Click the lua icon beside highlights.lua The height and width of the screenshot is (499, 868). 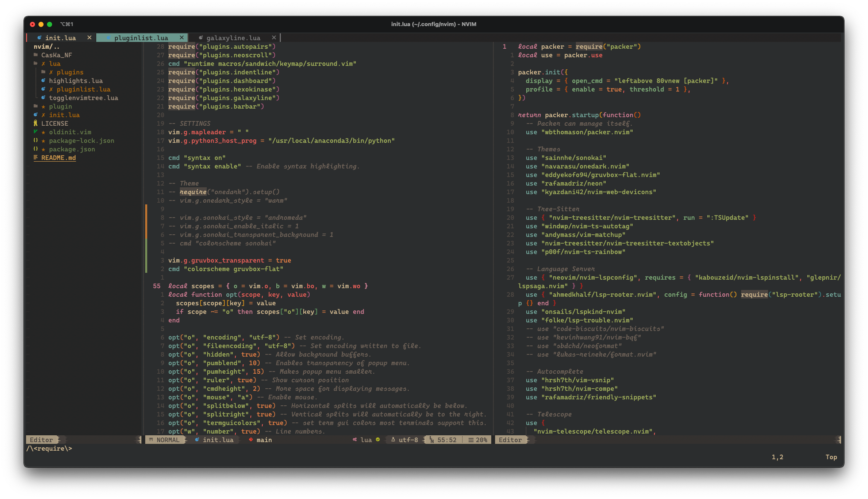pos(43,80)
